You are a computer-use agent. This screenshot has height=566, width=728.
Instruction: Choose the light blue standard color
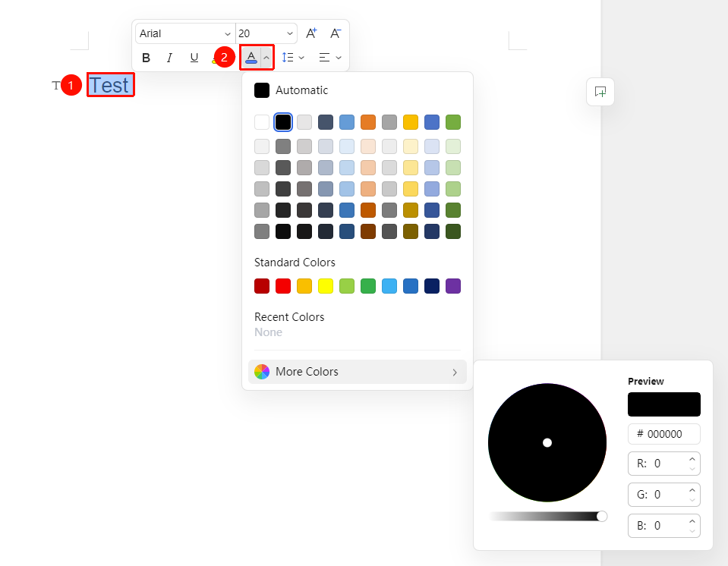(x=389, y=286)
